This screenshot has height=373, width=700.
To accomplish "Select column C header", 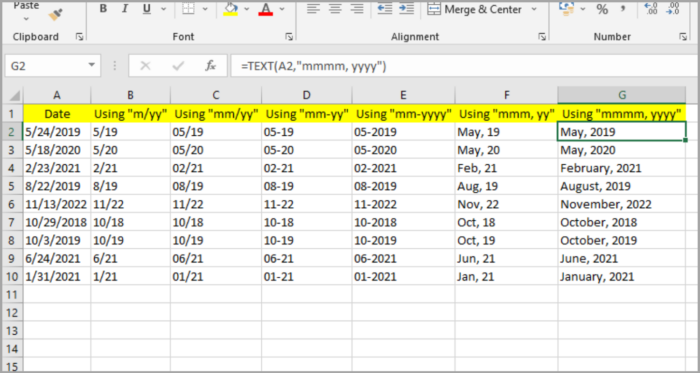I will coord(216,95).
